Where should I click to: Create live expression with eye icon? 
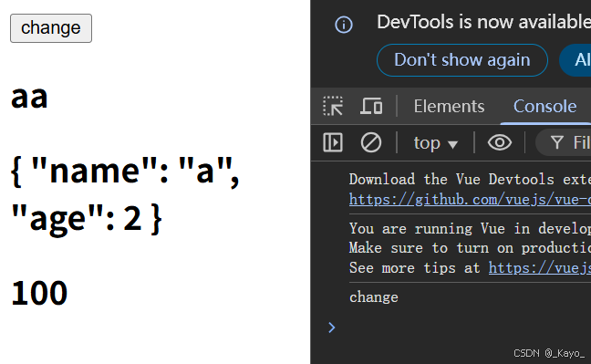[500, 142]
